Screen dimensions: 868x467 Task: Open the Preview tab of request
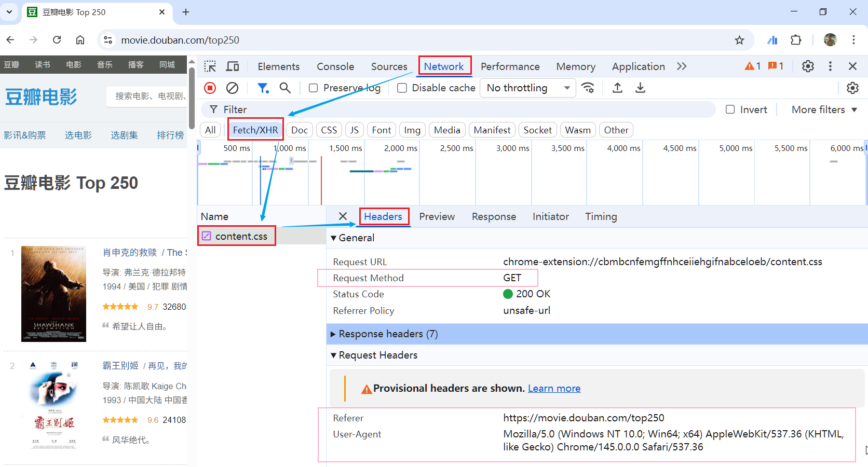[x=437, y=217]
